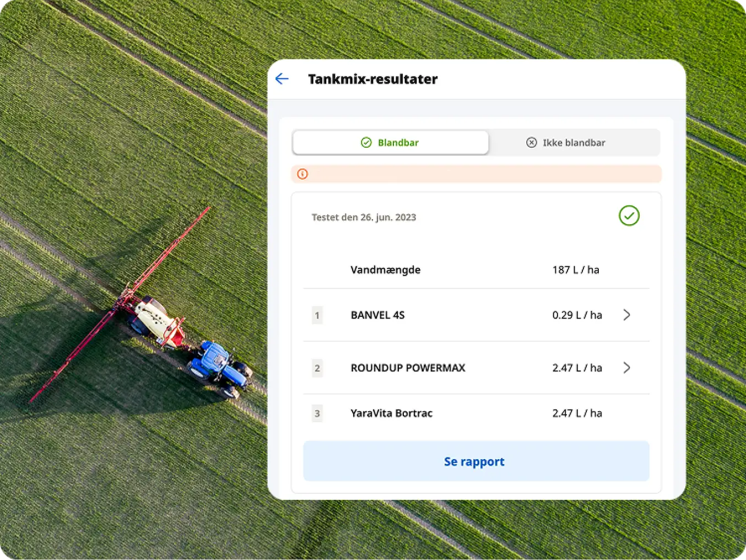Click the Tankmix-resultater title
The image size is (746, 560).
(x=372, y=79)
